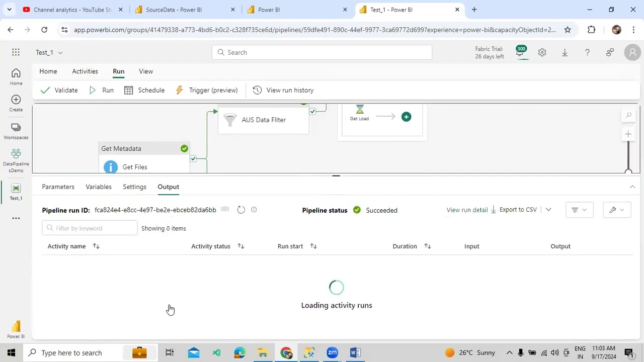Click the Get Metadata success checkbox output

point(193,158)
